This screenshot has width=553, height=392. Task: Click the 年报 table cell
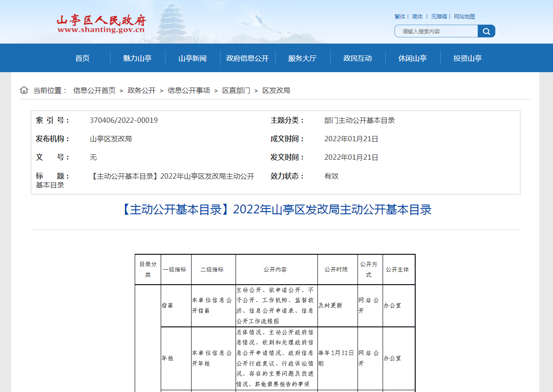pyautogui.click(x=176, y=358)
